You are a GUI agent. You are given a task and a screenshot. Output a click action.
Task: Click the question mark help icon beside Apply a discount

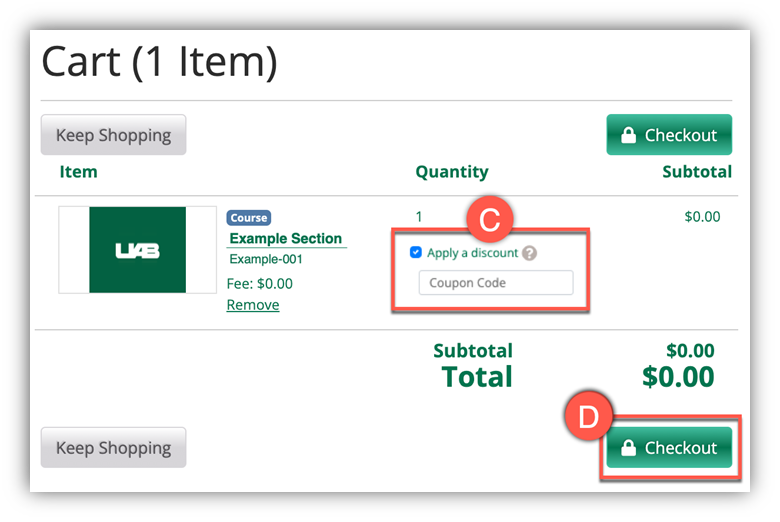530,253
